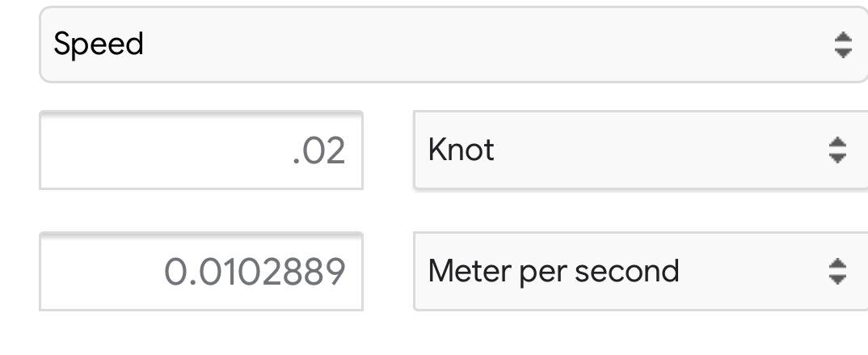Open the Knot unit dropdown
The image size is (868, 355).
coord(640,150)
